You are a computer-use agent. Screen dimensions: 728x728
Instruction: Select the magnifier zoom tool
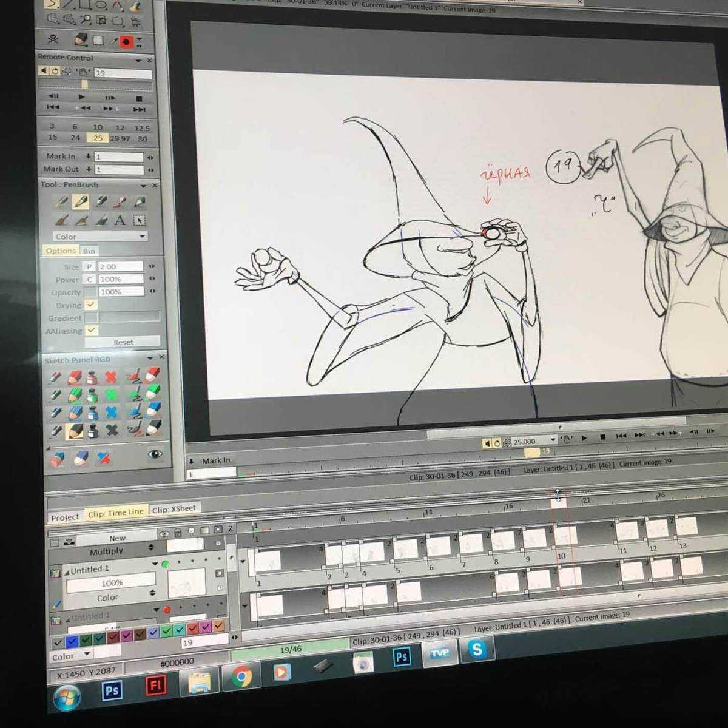click(86, 21)
